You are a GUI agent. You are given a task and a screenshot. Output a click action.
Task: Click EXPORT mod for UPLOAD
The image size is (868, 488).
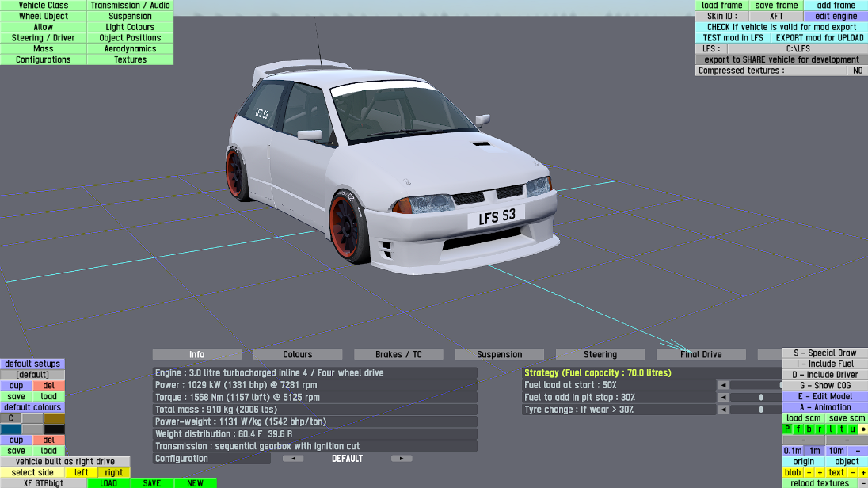click(x=819, y=38)
